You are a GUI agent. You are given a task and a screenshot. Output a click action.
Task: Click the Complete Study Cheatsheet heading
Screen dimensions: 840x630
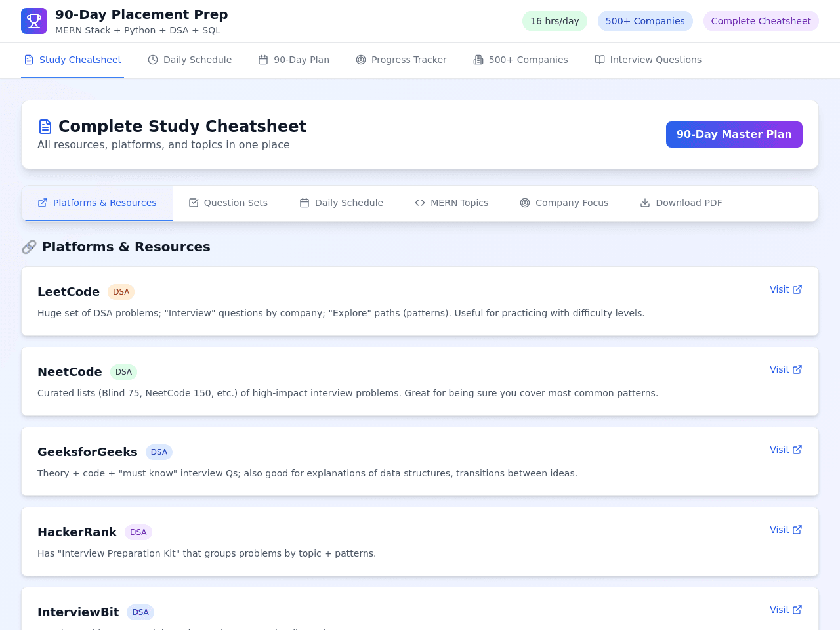coord(182,126)
